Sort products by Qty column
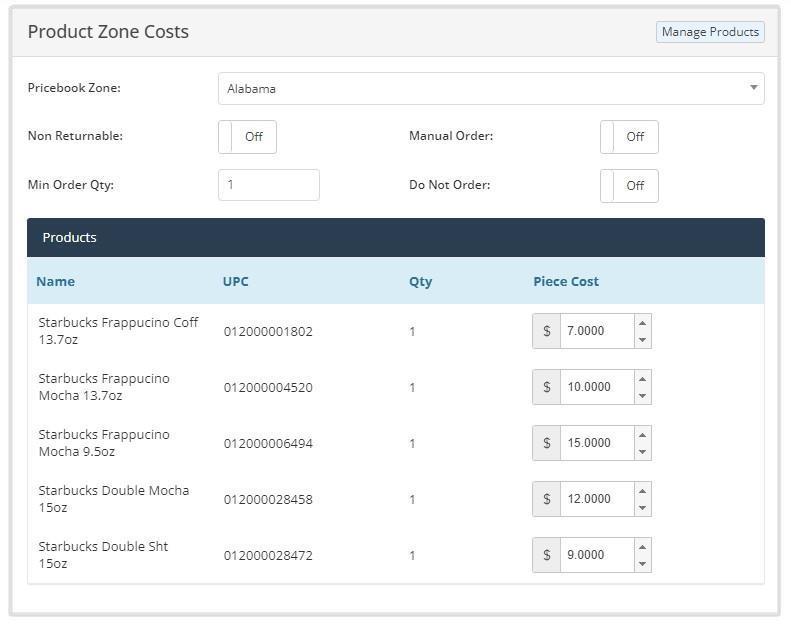The width and height of the screenshot is (791, 627). [420, 281]
